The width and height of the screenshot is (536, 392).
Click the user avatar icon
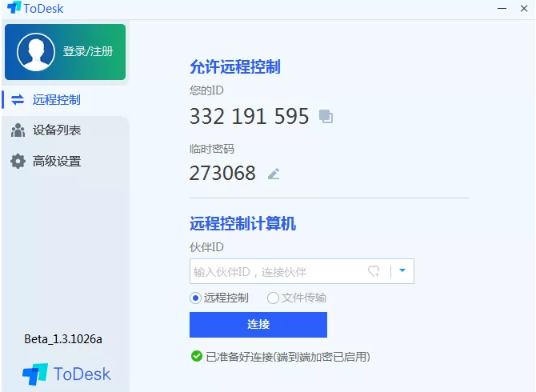36,52
